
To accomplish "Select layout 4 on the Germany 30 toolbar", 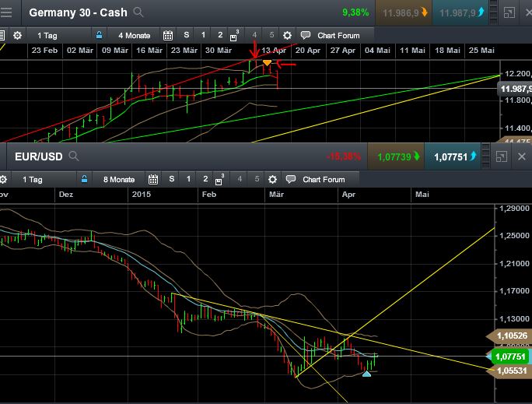I will pyautogui.click(x=254, y=35).
